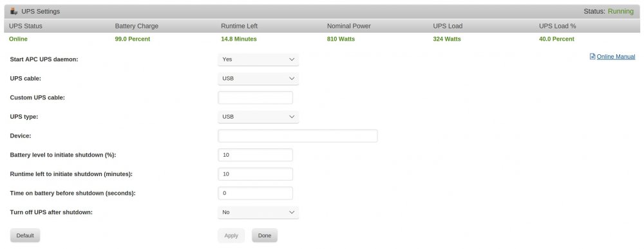Viewport: 644px width, 249px height.
Task: Select the UPS Status value 'Online'
Action: coord(18,39)
